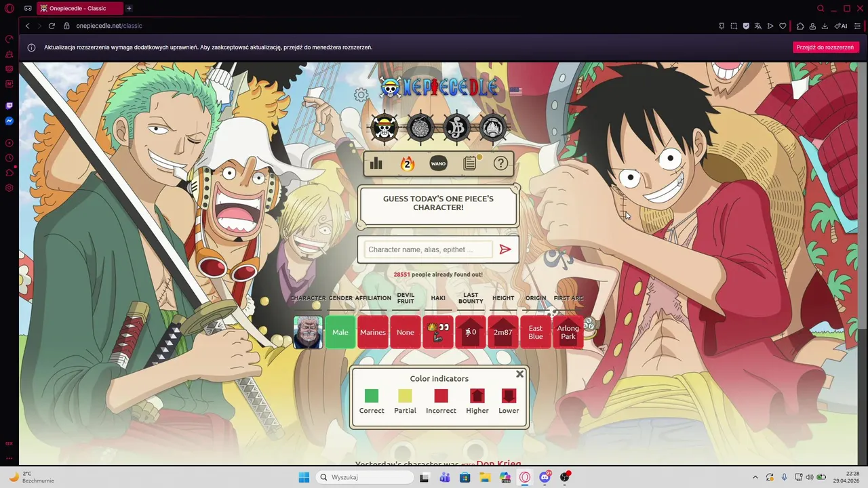Open Microsoft Store from taskbar

point(465,477)
